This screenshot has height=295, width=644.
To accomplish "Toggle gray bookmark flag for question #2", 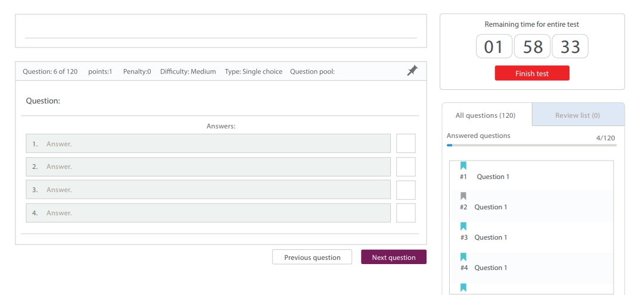I will pyautogui.click(x=463, y=196).
